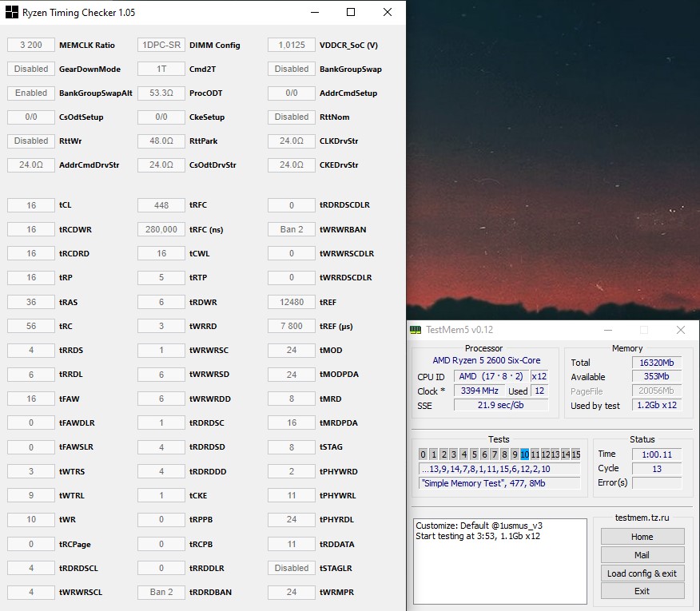Select test number 5 box in Tests
This screenshot has width=700, height=611.
click(x=474, y=454)
